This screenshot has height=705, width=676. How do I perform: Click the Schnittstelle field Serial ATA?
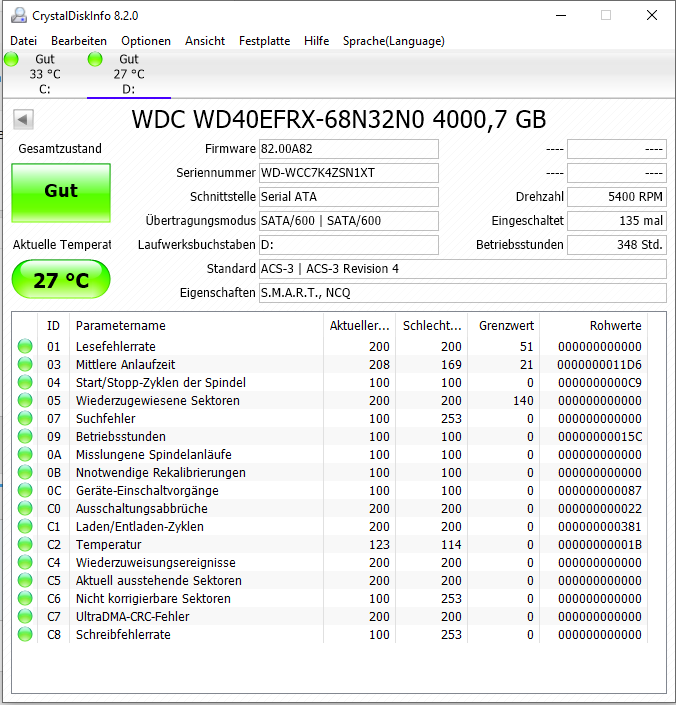pos(348,197)
